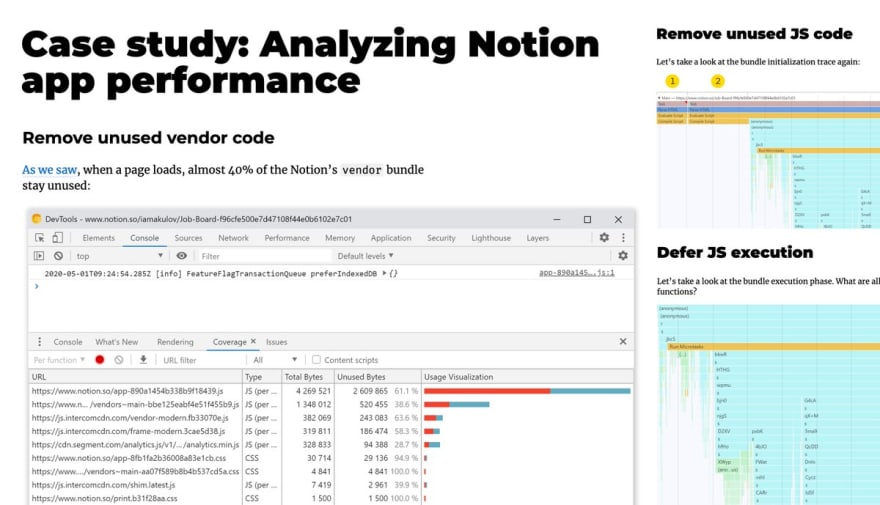The image size is (880, 505).
Task: Select the drawer Console tab
Action: point(68,342)
